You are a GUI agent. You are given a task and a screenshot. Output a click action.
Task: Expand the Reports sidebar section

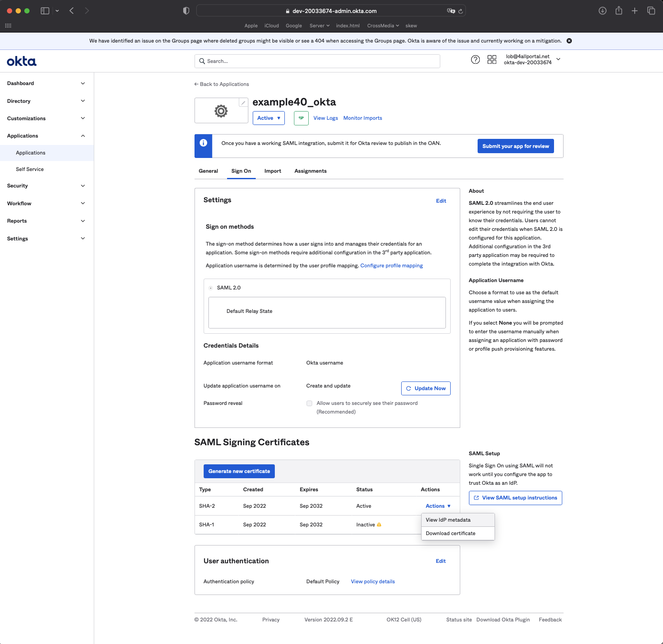tap(47, 221)
